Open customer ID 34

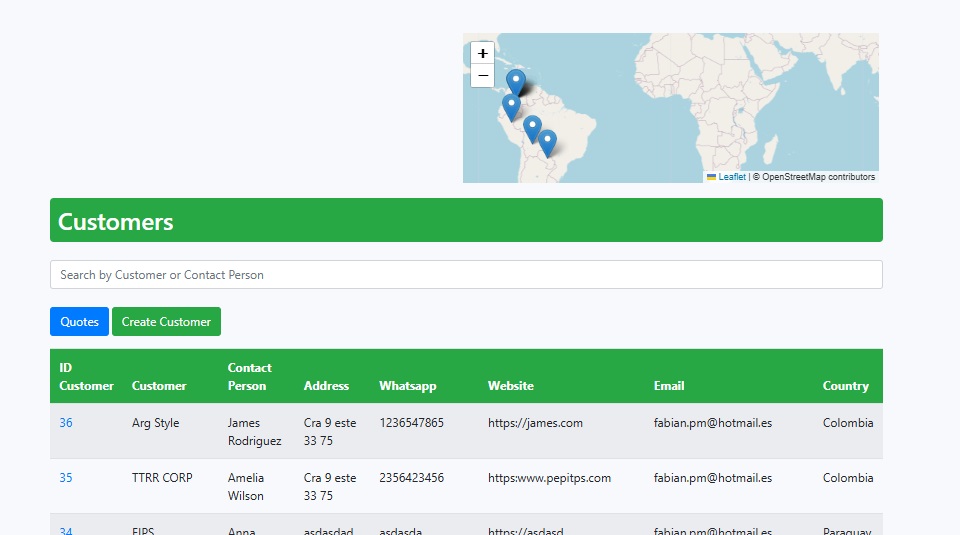click(x=66, y=530)
